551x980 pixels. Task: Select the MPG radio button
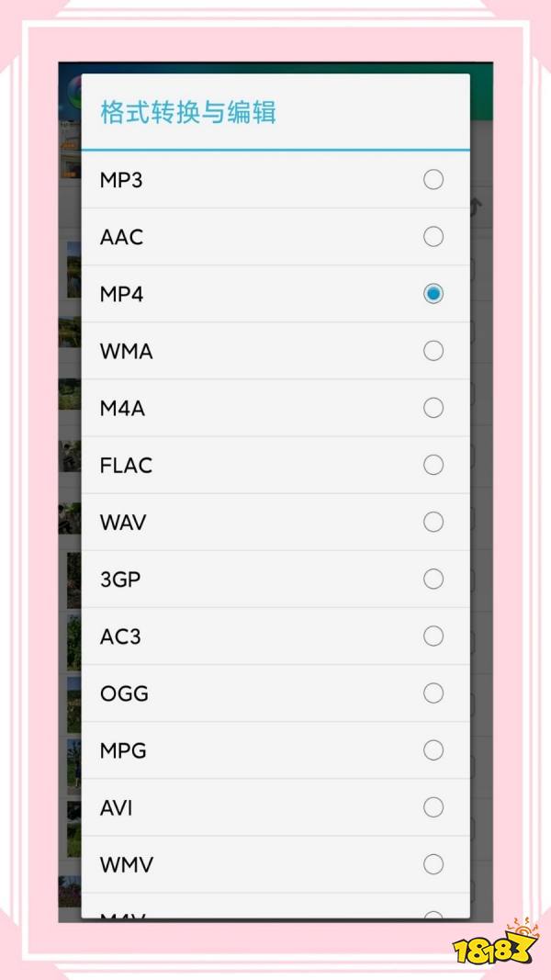click(433, 750)
